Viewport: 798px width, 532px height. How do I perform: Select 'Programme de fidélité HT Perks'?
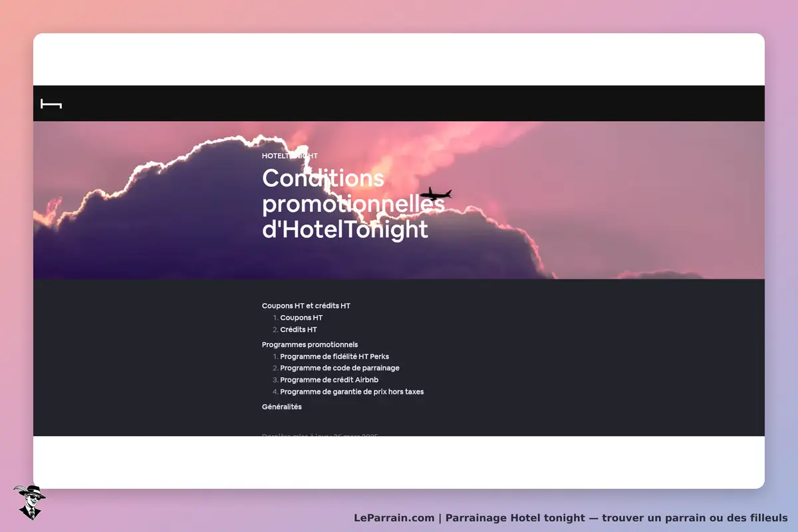pos(334,356)
